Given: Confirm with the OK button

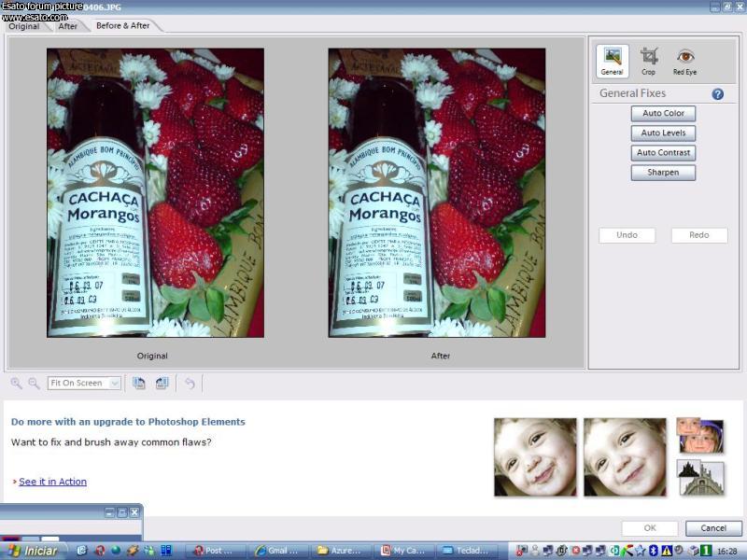Looking at the screenshot, I should click(x=650, y=528).
